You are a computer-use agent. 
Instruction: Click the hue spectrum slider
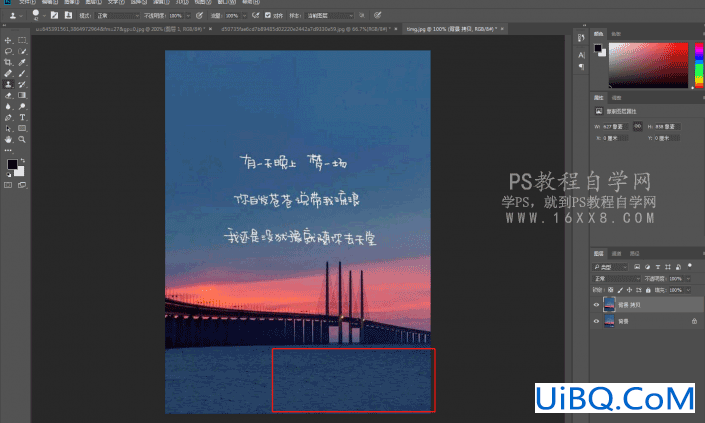[699, 65]
